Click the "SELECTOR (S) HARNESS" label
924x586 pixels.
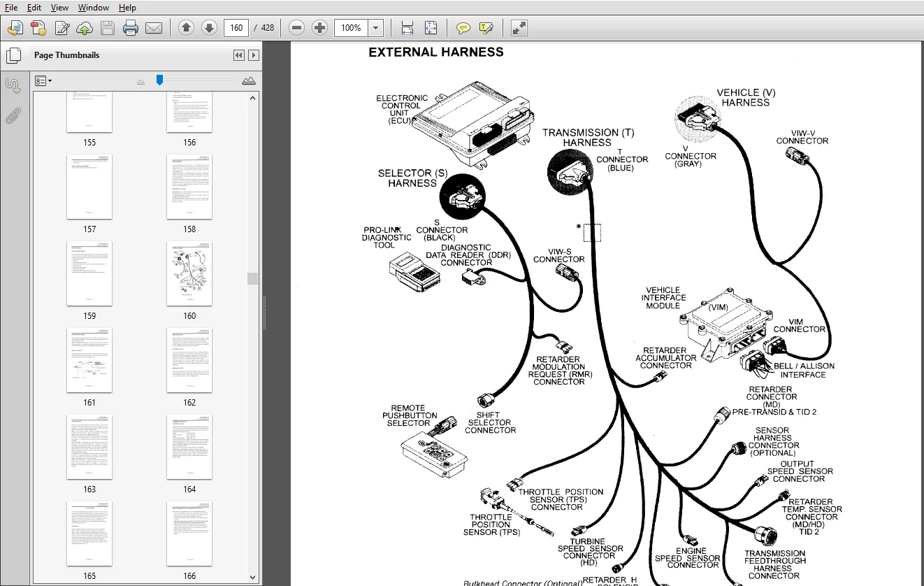[x=412, y=178]
